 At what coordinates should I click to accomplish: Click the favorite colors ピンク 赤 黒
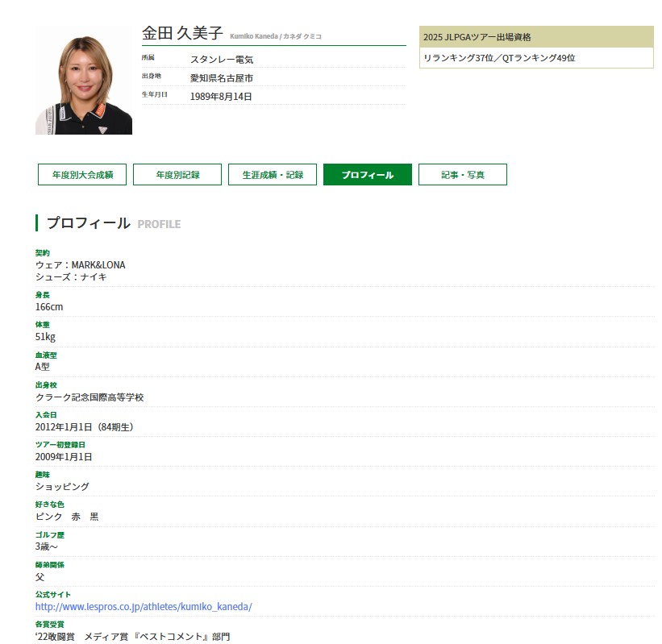pos(67,517)
